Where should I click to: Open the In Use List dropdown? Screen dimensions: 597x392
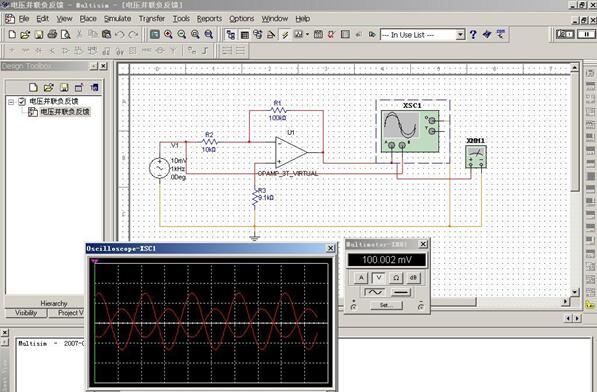tap(460, 35)
